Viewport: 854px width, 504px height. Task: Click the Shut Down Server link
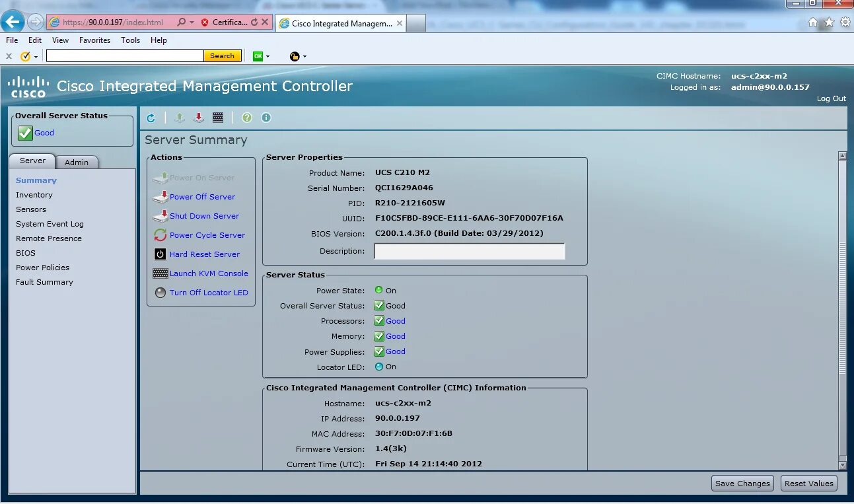coord(204,216)
